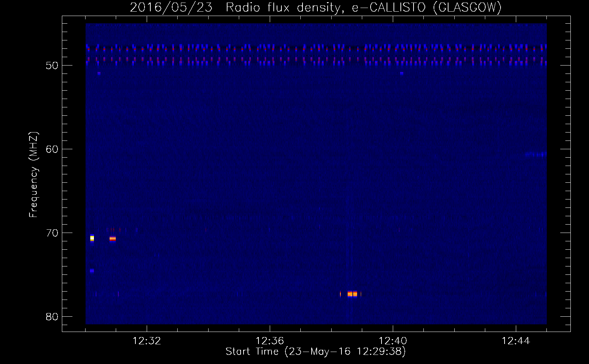Click the plot title '2016/05/23 Radio flux density, e-CALLISTO (GLASGOW)'
This screenshot has width=589, height=364.
click(x=316, y=7)
